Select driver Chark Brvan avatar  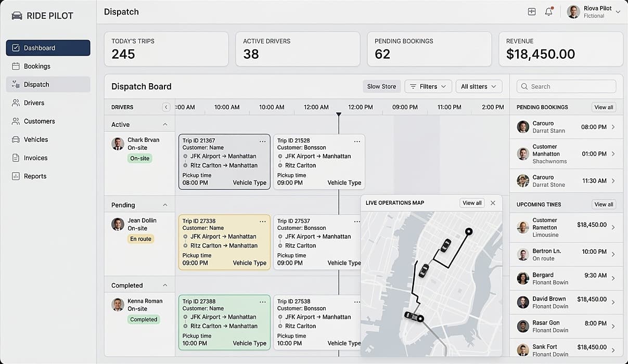[x=118, y=144]
